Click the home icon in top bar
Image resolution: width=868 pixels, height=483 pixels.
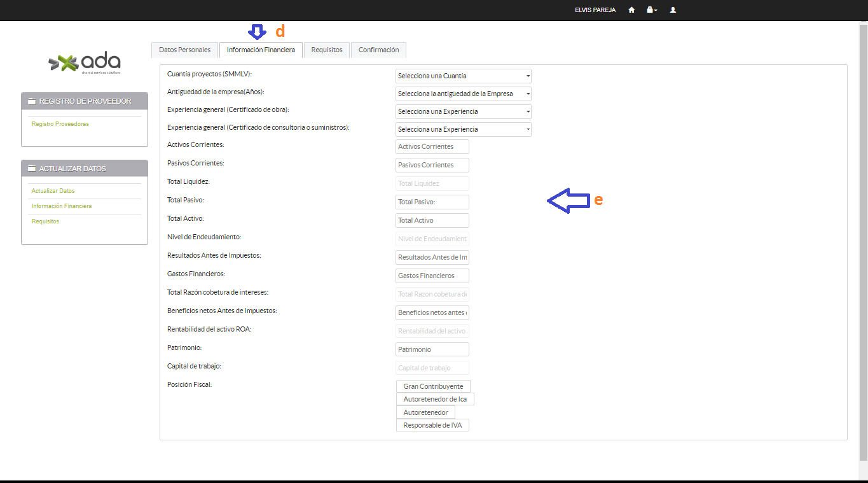[631, 10]
